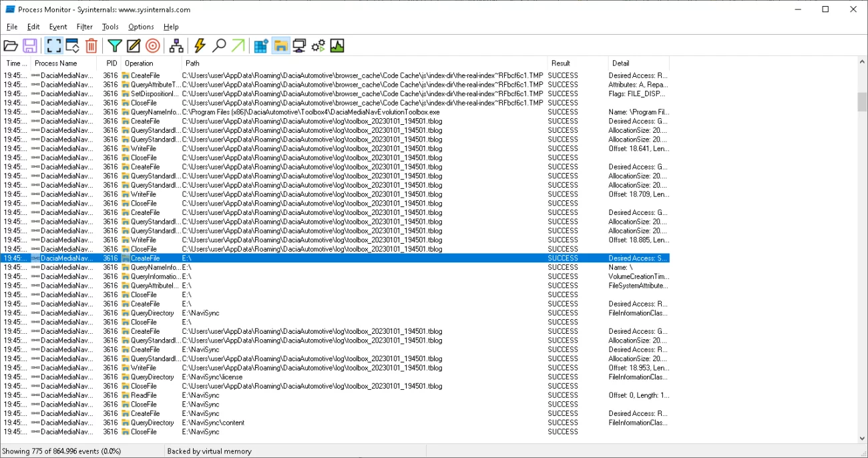Click the Process Name column header
Image resolution: width=868 pixels, height=458 pixels.
coord(64,63)
